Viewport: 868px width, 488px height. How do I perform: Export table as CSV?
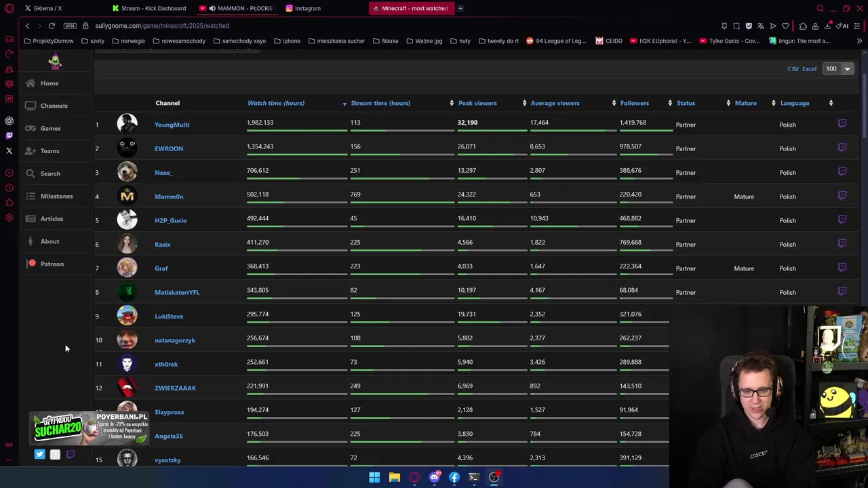pyautogui.click(x=793, y=68)
